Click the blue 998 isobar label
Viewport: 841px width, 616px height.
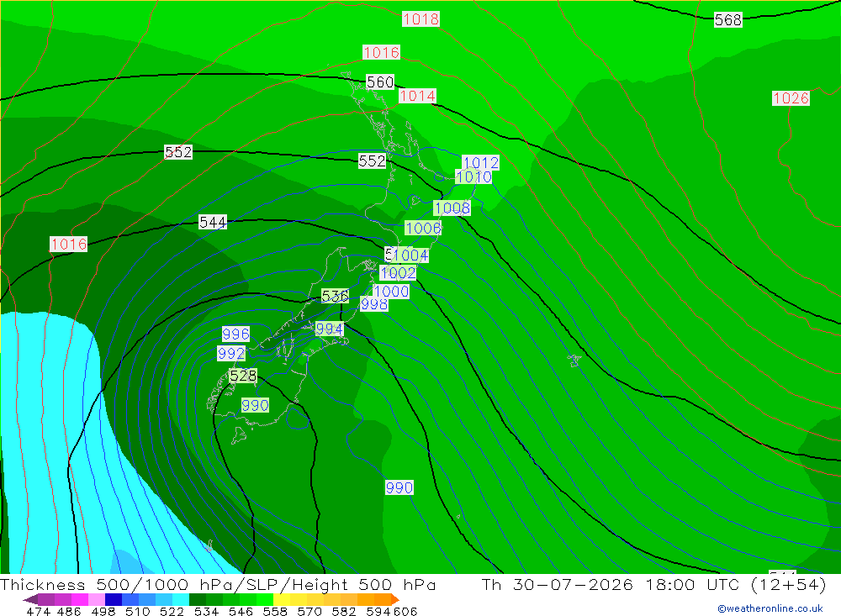pyautogui.click(x=374, y=304)
